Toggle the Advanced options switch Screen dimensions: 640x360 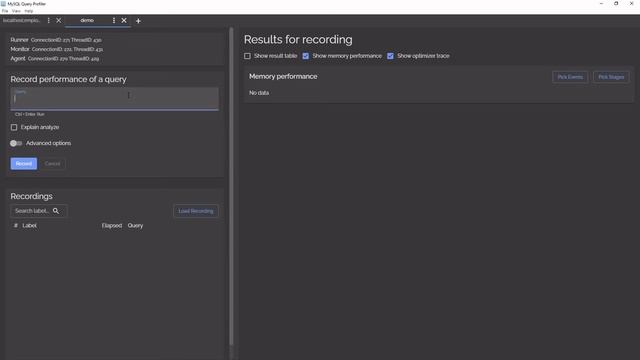[16, 143]
